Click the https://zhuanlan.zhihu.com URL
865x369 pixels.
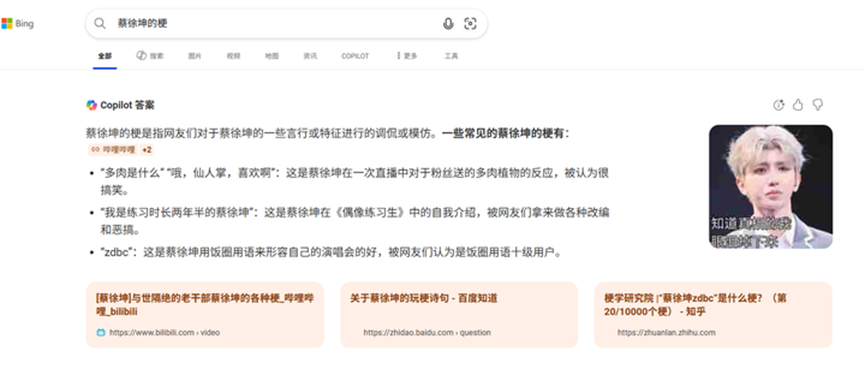click(666, 333)
